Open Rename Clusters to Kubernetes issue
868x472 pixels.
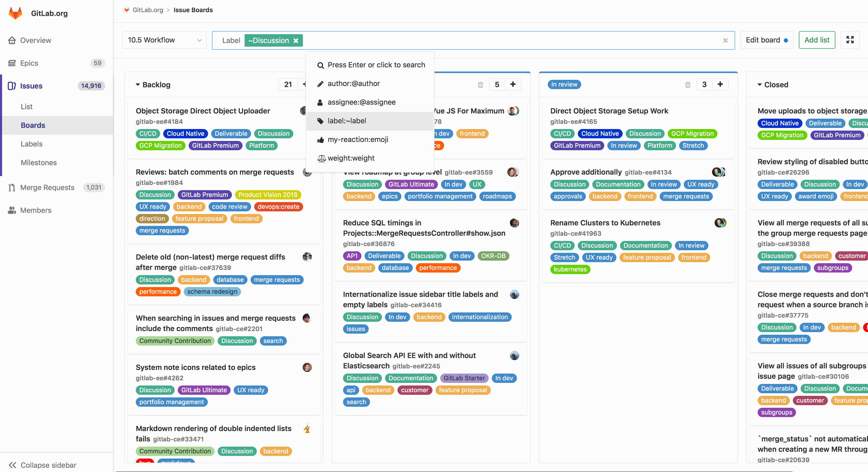(605, 223)
